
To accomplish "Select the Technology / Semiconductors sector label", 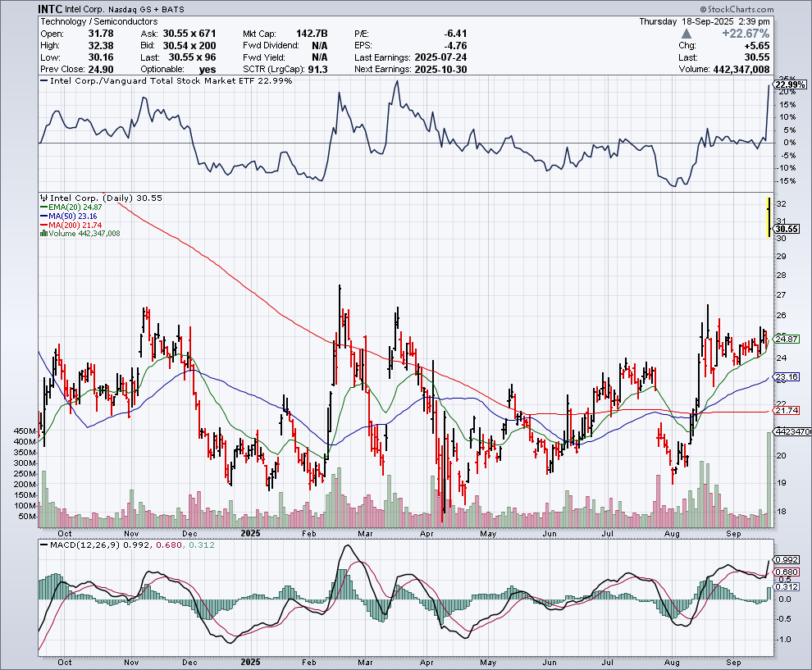I will pyautogui.click(x=99, y=22).
